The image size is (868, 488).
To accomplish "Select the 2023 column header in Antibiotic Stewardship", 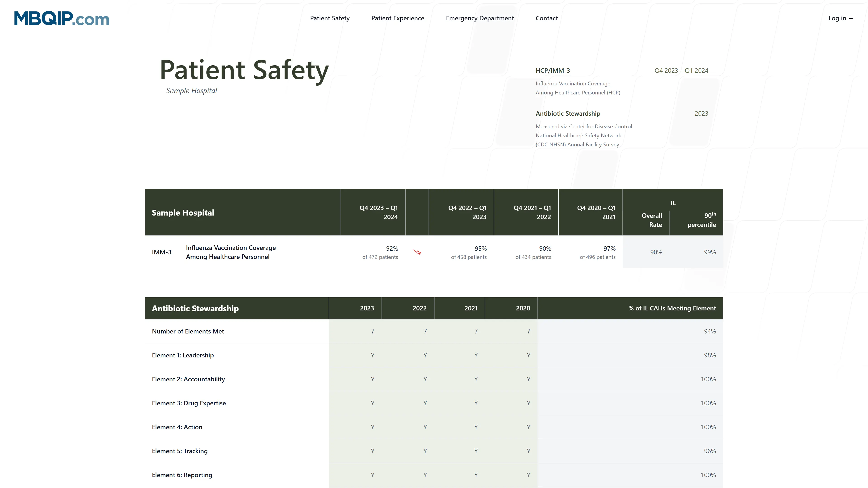I will pos(367,308).
